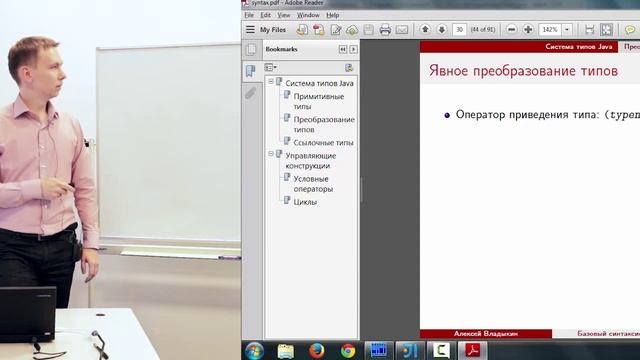The width and height of the screenshot is (640, 360).
Task: Click the Edit PDF pencil icon
Action: tap(336, 29)
